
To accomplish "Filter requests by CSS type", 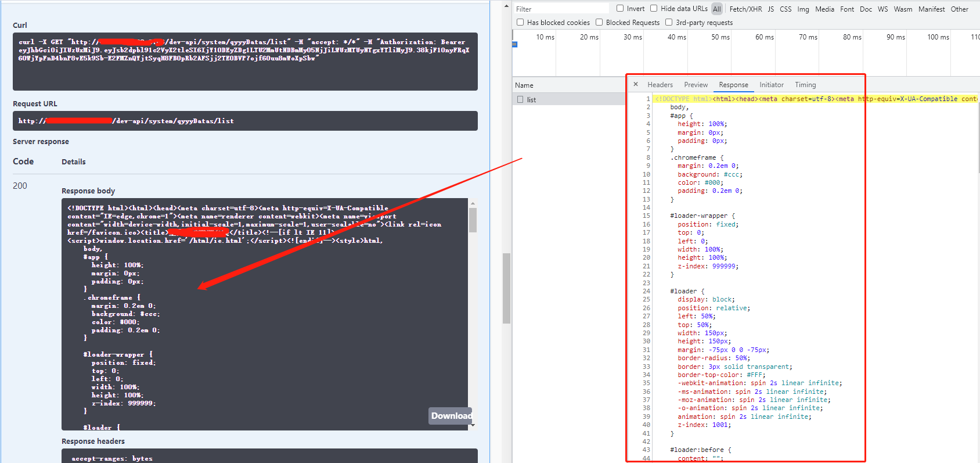I will pyautogui.click(x=786, y=9).
